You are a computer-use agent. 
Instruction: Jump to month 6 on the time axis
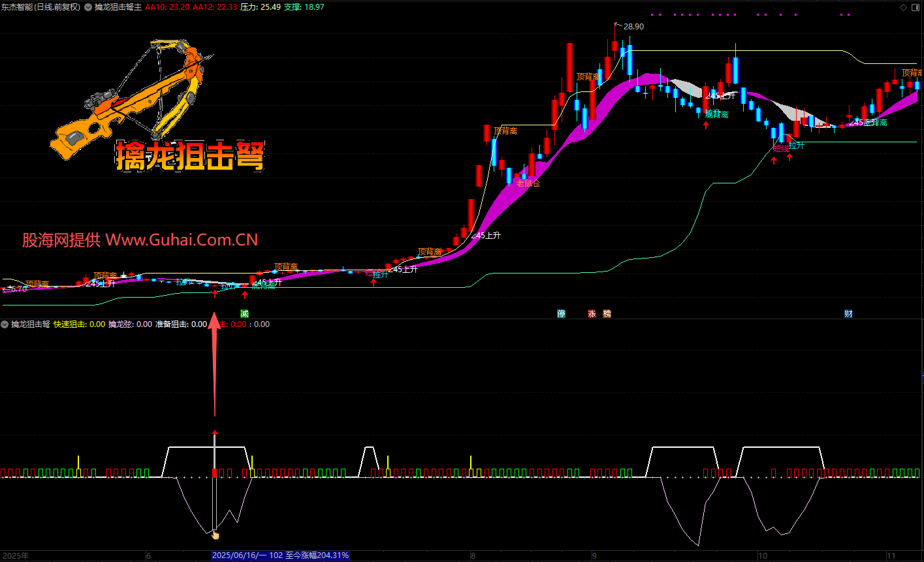tap(148, 555)
